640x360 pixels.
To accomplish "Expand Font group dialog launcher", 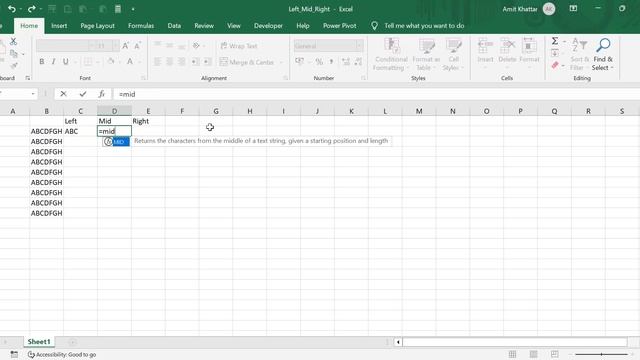I will pos(143,78).
